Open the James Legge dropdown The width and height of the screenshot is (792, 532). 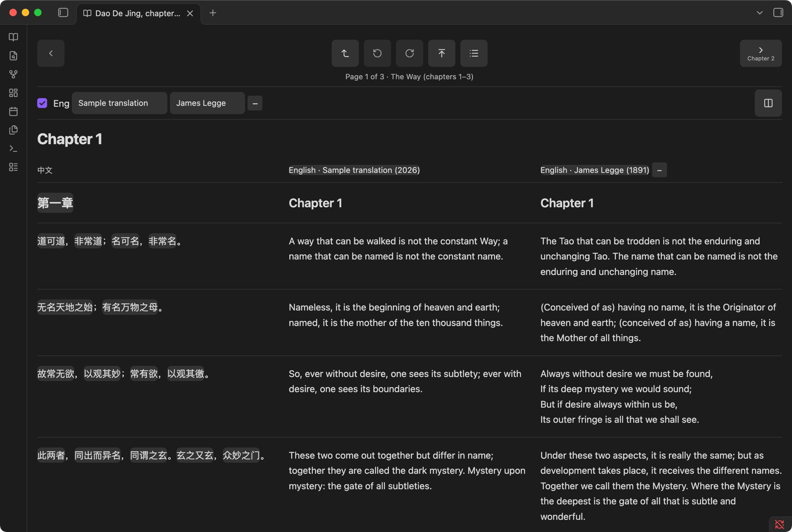[207, 103]
